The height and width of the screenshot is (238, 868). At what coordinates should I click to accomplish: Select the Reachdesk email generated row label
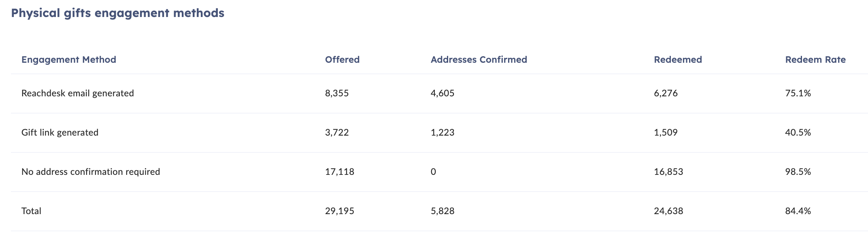pos(77,93)
